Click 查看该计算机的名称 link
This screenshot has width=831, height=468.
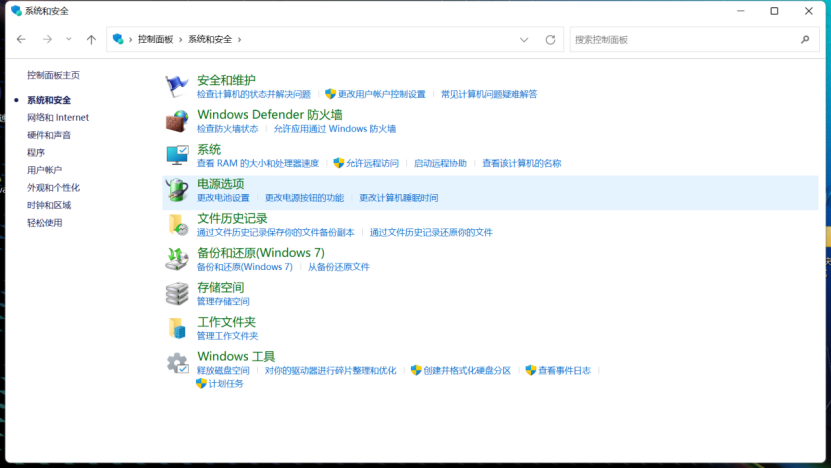pos(521,163)
